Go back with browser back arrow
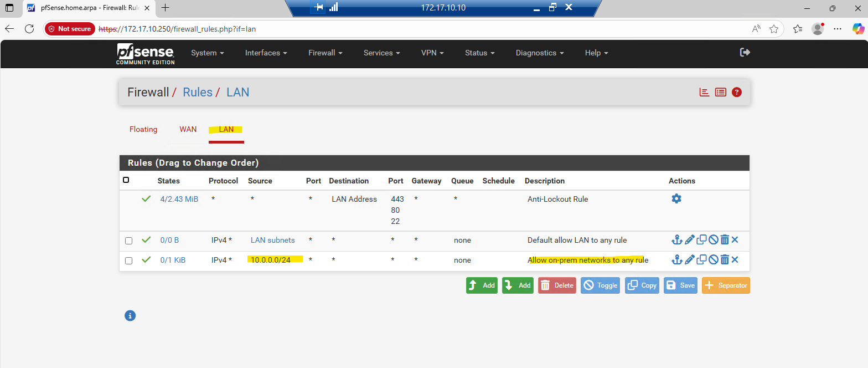This screenshot has height=368, width=868. [11, 29]
